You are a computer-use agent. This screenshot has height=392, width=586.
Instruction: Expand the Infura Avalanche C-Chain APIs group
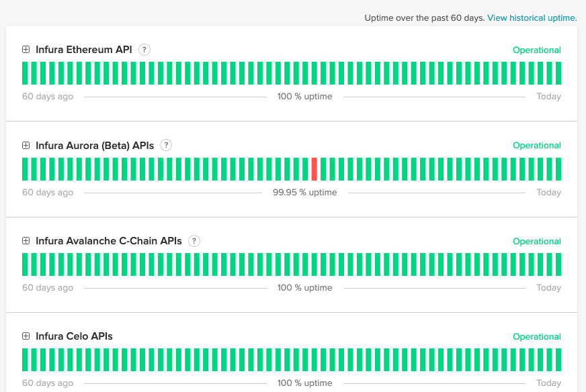click(x=26, y=241)
